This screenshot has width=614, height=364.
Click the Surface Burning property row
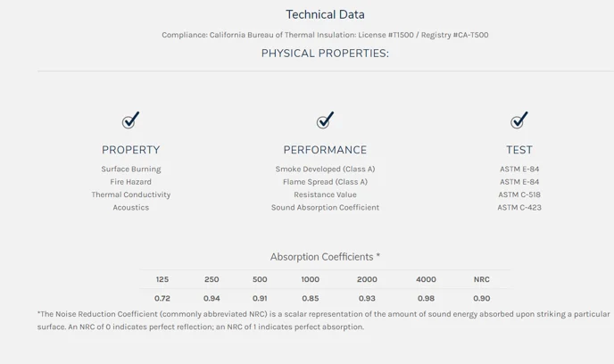click(x=131, y=169)
